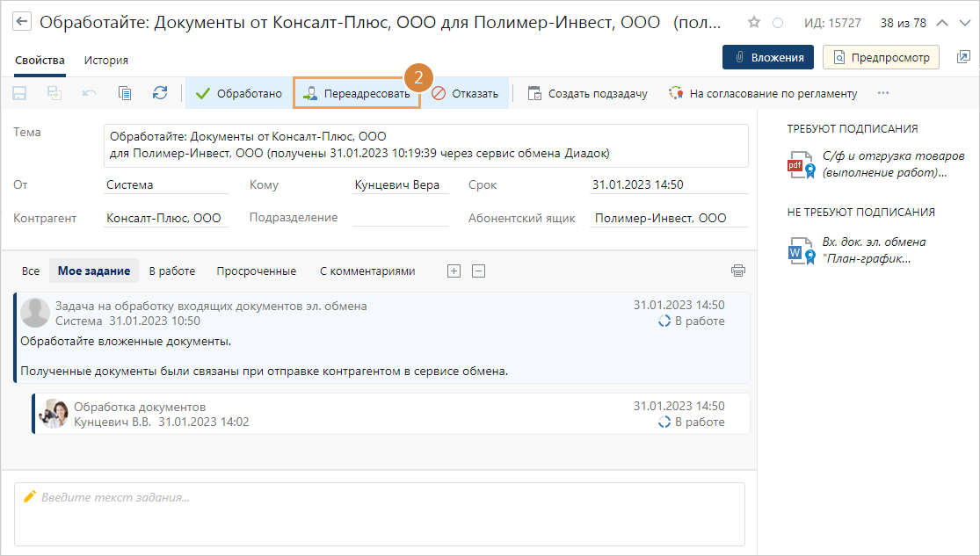
Task: Open task in new window icon
Action: [963, 57]
